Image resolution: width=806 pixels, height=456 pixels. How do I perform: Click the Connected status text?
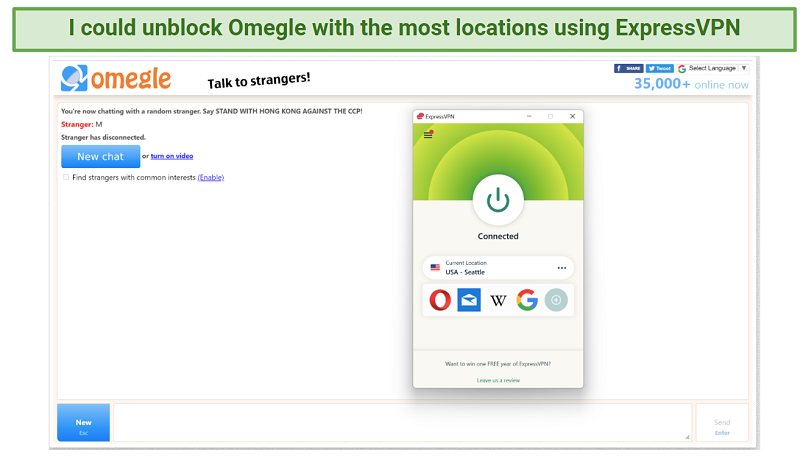click(x=498, y=236)
